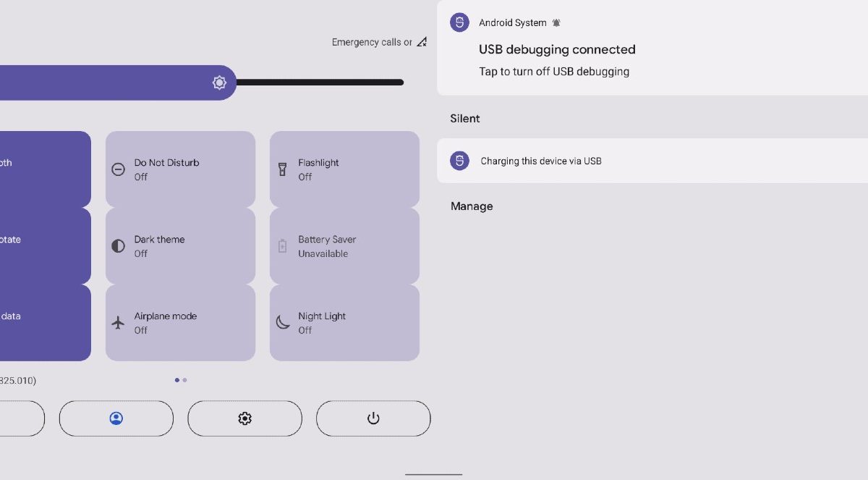
Task: Open the user profile switcher icon
Action: coord(116,418)
